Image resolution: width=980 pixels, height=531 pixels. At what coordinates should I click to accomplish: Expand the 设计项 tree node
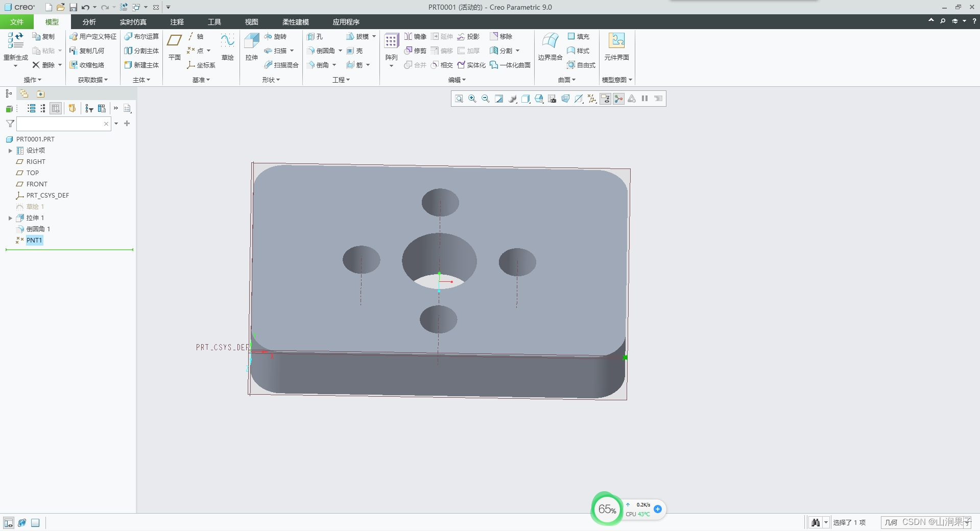pyautogui.click(x=10, y=151)
